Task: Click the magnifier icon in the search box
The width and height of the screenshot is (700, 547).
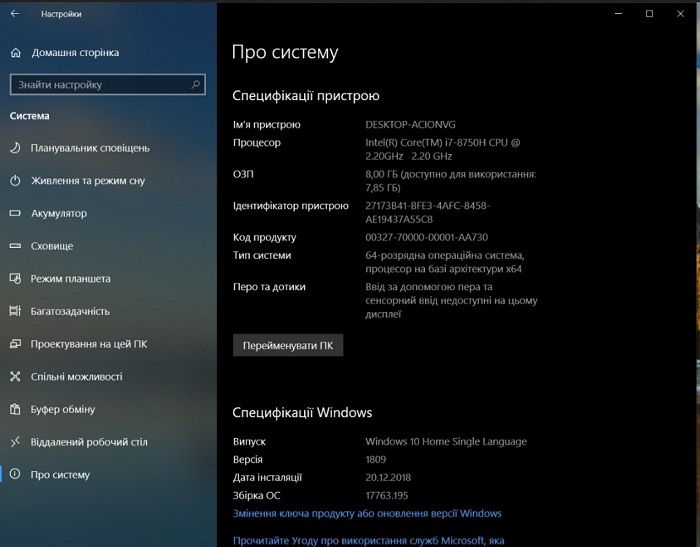Action: (x=195, y=84)
